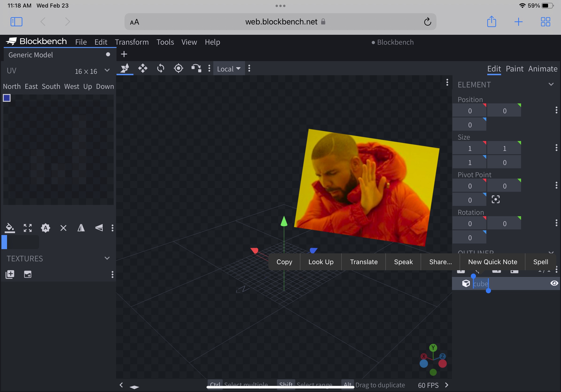
Task: Select the South face in UV panel
Action: pyautogui.click(x=51, y=86)
